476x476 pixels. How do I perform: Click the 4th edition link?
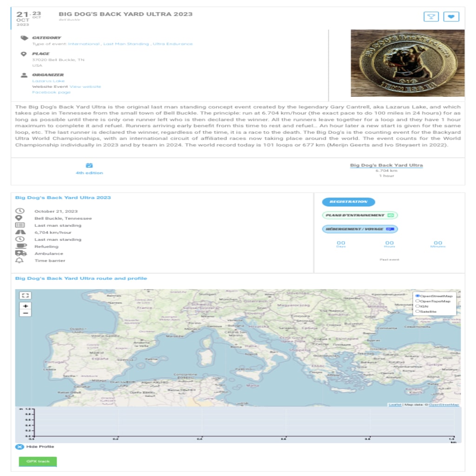pos(89,173)
